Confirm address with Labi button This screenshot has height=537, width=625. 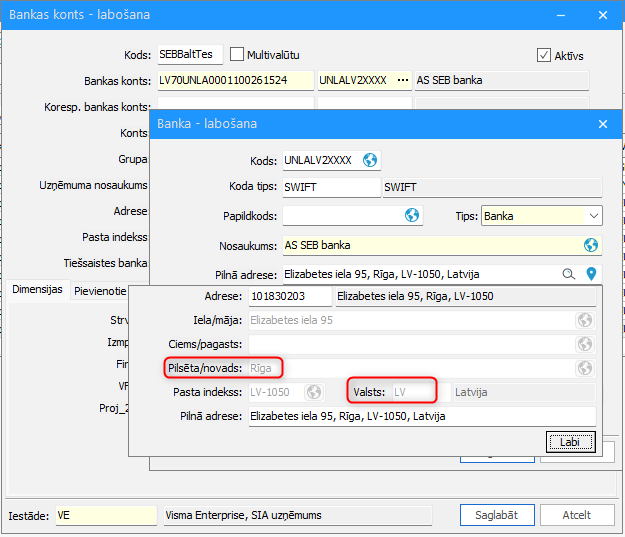click(x=570, y=442)
